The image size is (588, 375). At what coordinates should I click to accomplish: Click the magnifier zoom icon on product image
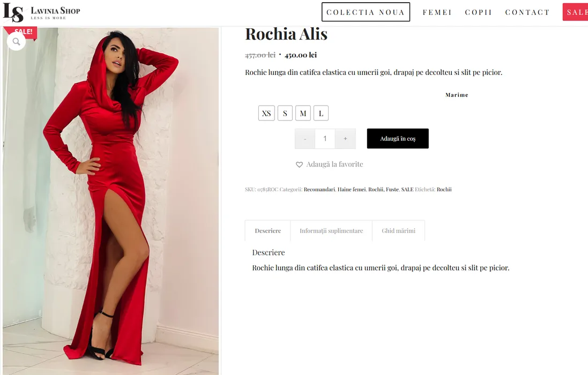(x=17, y=42)
